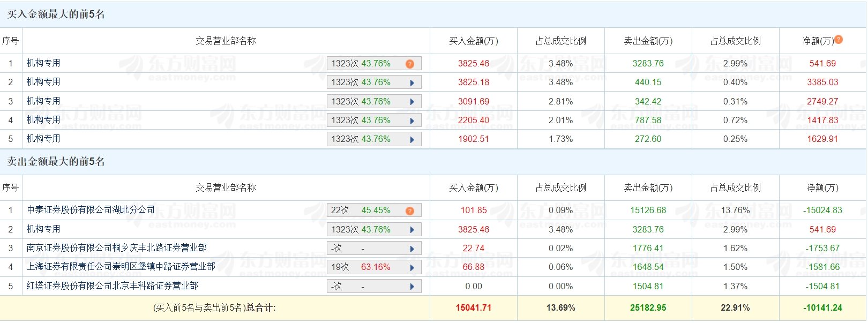Click 机构专用 in buy row 1
Viewport: 868px width, 323px height.
[43, 63]
